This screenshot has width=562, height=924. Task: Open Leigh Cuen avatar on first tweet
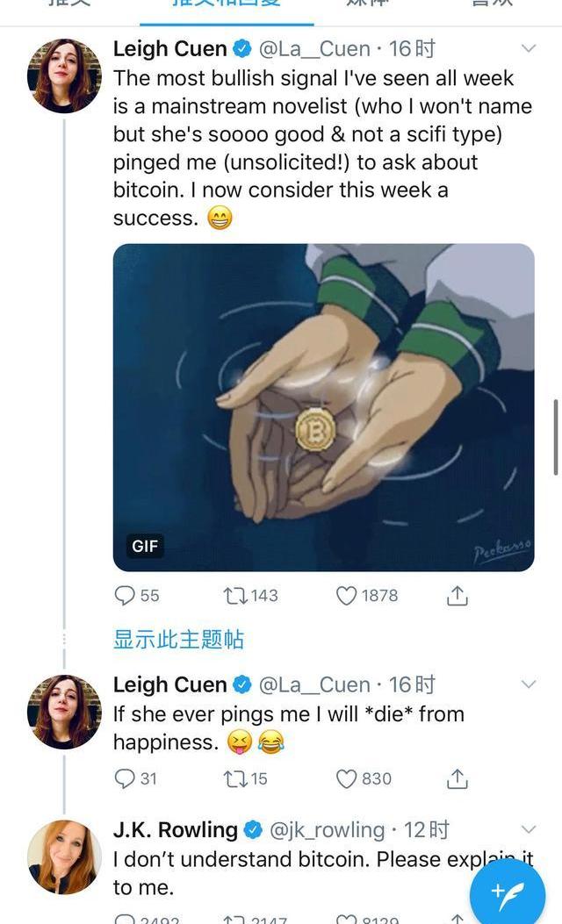[x=64, y=76]
